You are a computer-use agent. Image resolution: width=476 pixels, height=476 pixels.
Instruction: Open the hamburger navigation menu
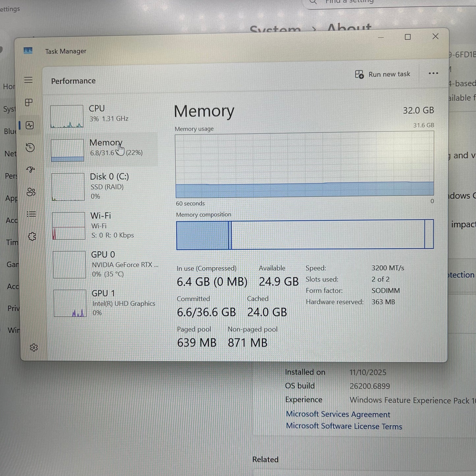[x=28, y=80]
